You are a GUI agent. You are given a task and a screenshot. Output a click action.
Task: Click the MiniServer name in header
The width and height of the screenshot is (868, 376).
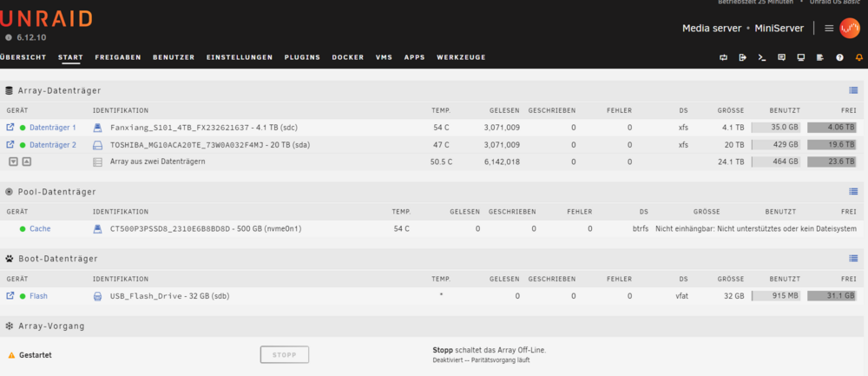pos(779,29)
